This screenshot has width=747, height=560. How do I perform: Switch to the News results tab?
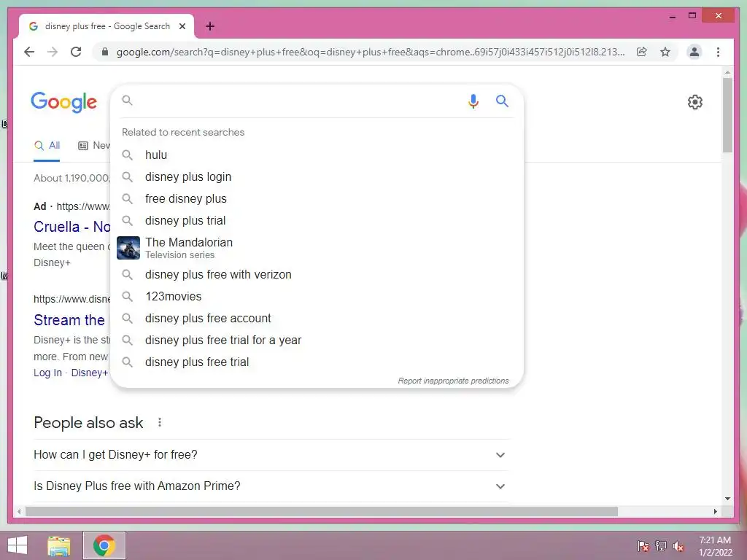click(x=94, y=146)
